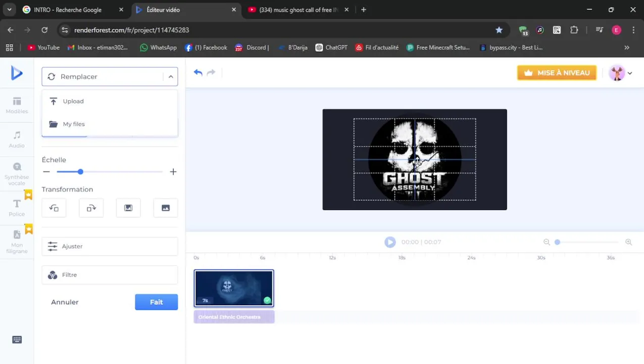Increase scale with plus icon
The height and width of the screenshot is (364, 644).
coord(173,172)
